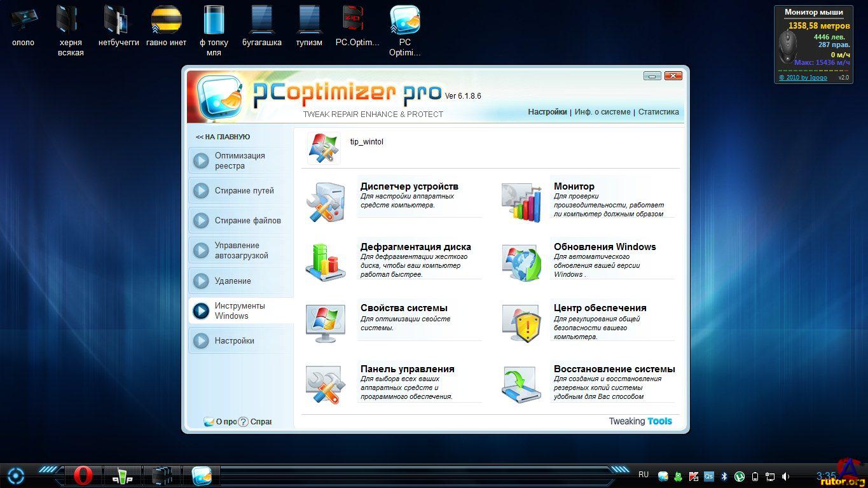
Task: Launch Дефрагментация диска icon
Action: 326,261
